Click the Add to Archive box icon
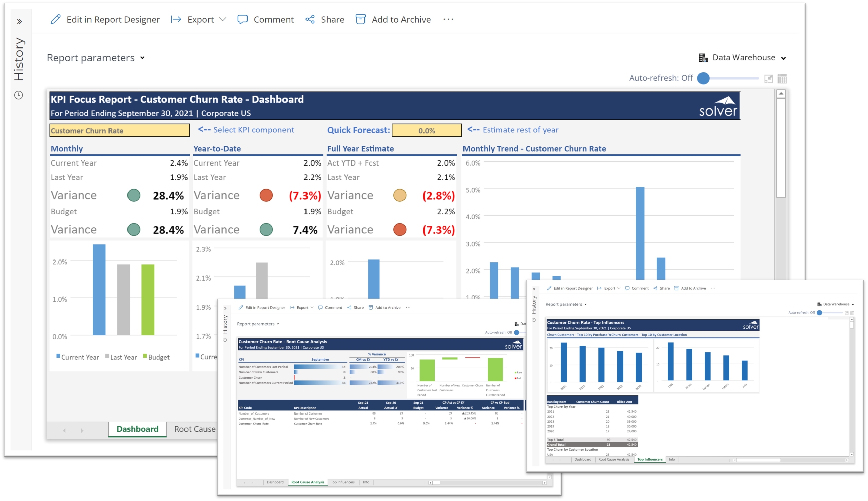Viewport: 868px width, 501px height. point(360,19)
